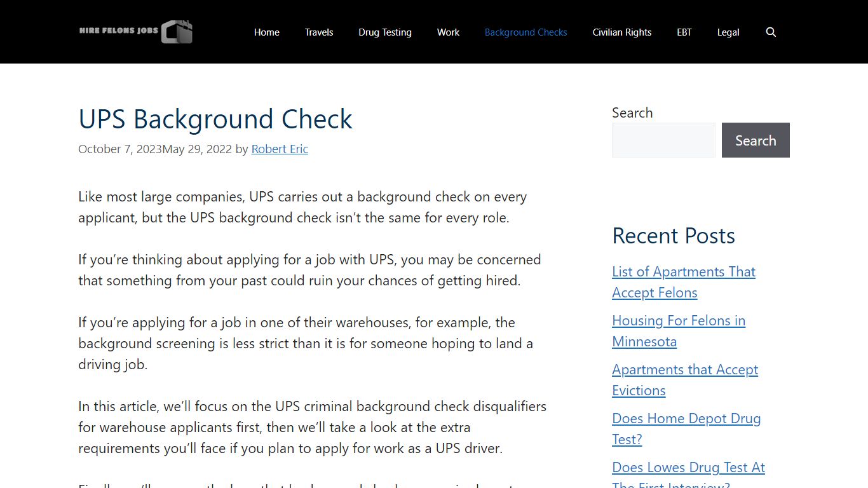Click the 'Search' label above input
Image resolution: width=868 pixels, height=488 pixels.
(x=632, y=112)
